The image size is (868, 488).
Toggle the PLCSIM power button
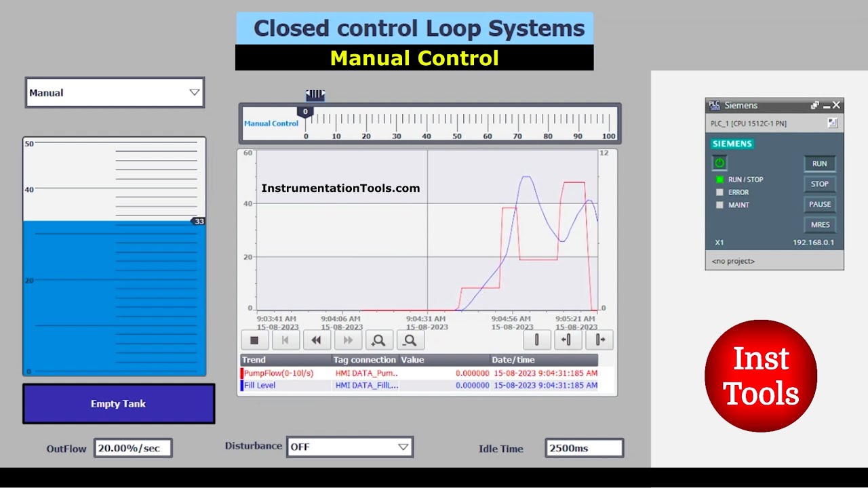[719, 163]
